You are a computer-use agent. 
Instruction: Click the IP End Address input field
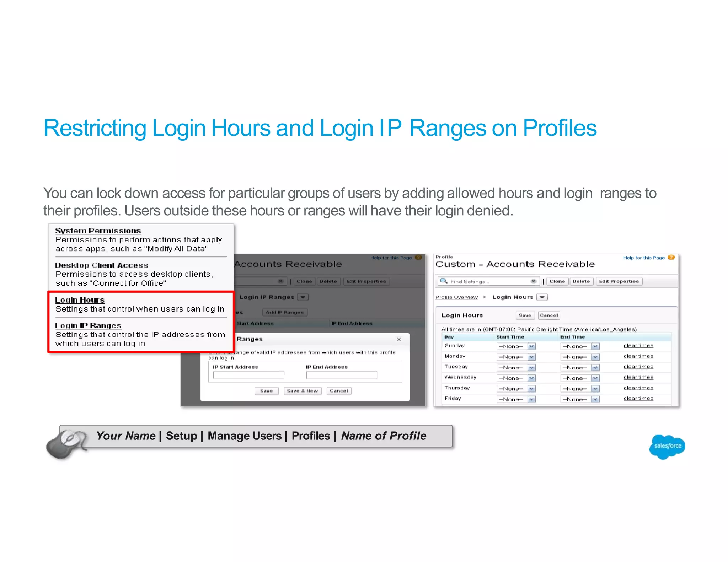[x=342, y=375]
